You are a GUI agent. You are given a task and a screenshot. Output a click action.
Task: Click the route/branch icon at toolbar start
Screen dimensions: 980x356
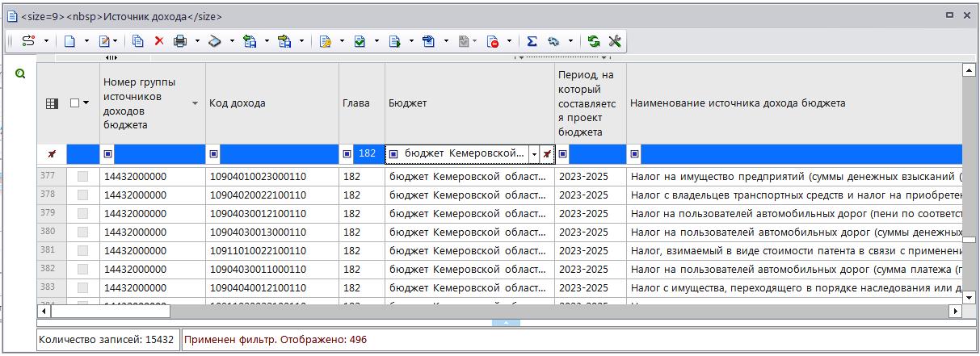(x=28, y=40)
